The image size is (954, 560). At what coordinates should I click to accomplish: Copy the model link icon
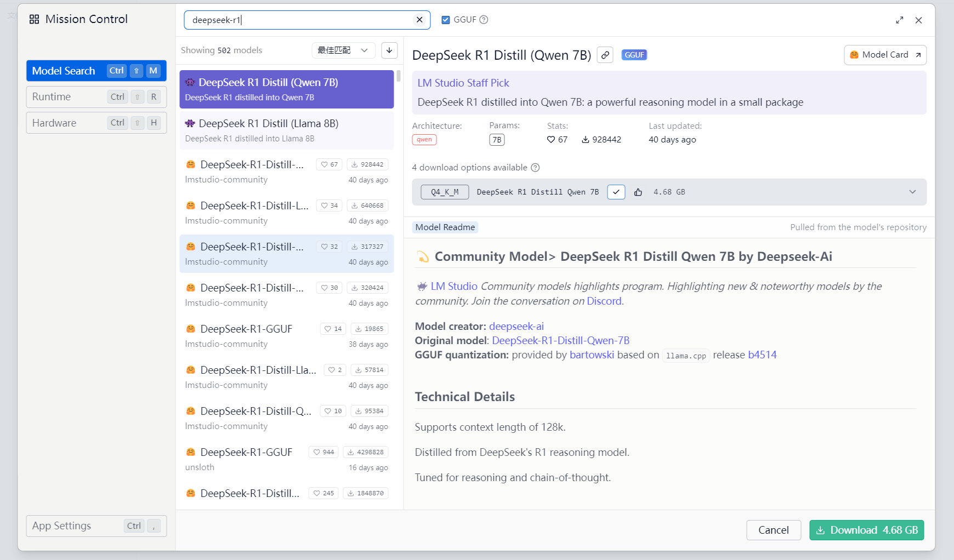pyautogui.click(x=605, y=55)
